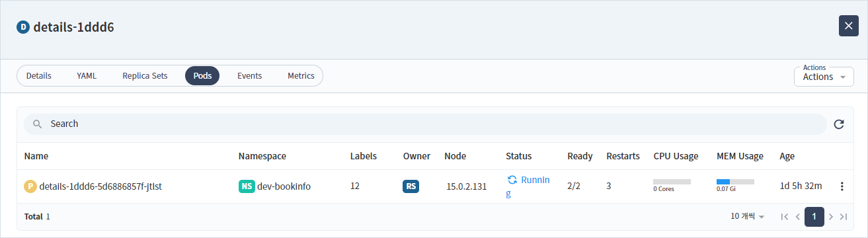Click the MEM usage bar
The image size is (868, 238).
point(735,181)
